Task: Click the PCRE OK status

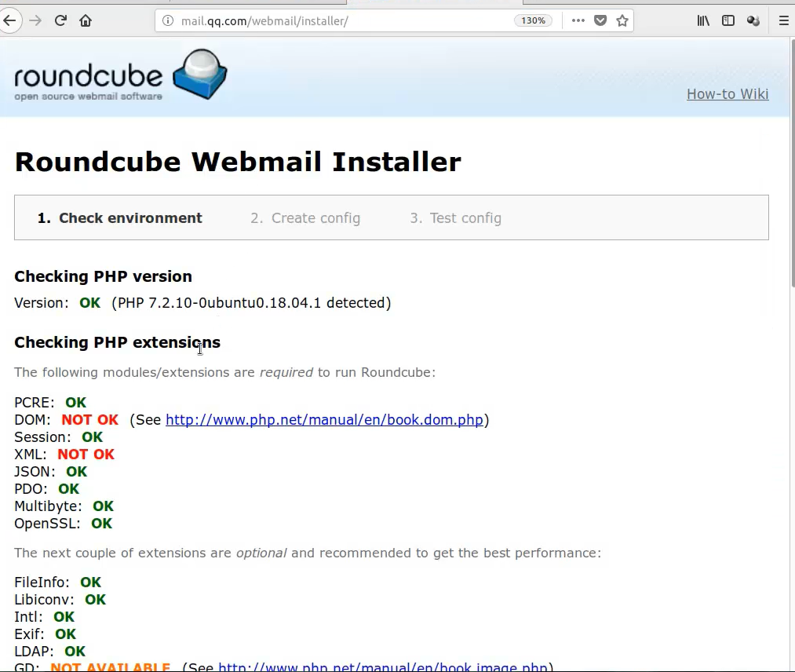Action: pos(75,403)
